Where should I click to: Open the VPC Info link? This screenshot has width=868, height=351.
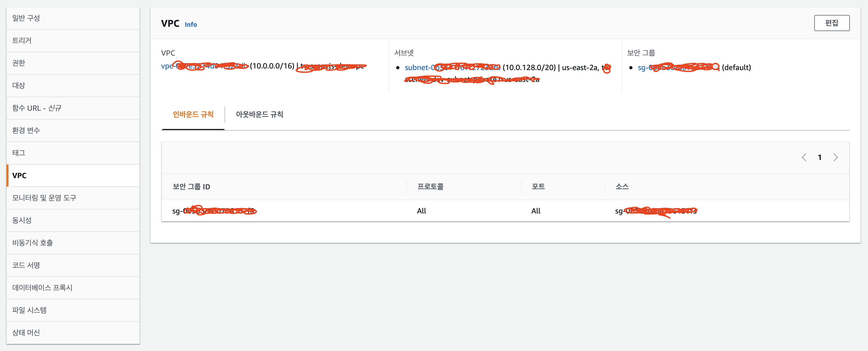[191, 25]
